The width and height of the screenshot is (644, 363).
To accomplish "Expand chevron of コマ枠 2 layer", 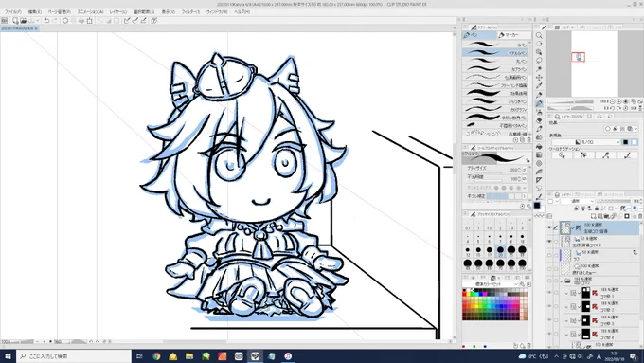I will tap(566, 307).
